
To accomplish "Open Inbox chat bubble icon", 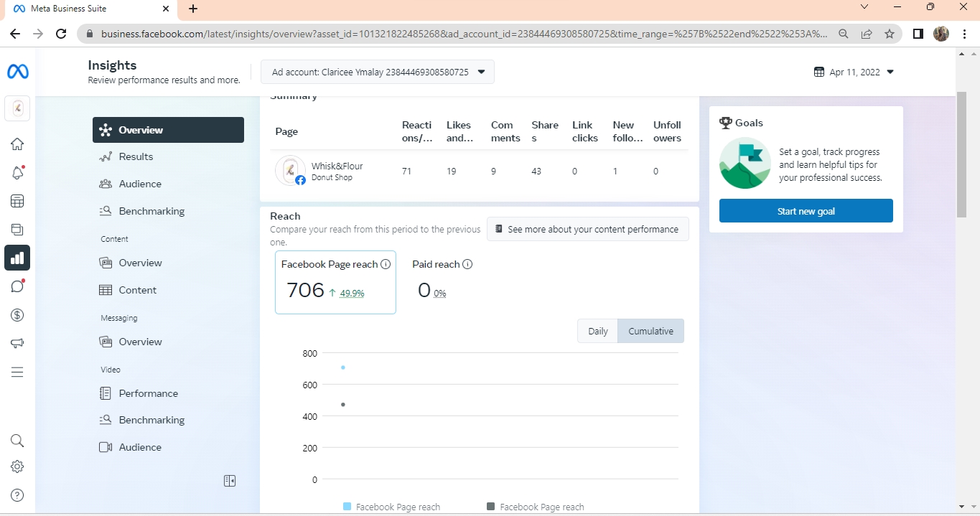I will [x=17, y=286].
